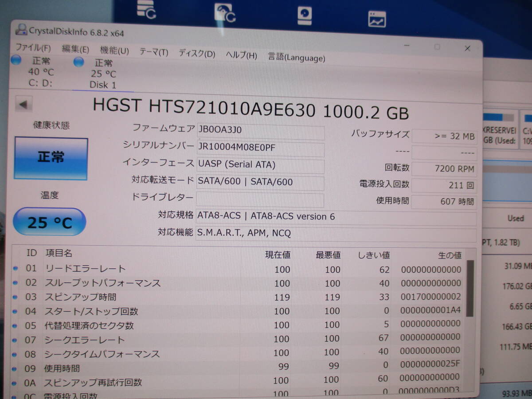Viewport: 532px width, 399px height.
Task: Open the ディスク(D) menu
Action: coord(197,54)
